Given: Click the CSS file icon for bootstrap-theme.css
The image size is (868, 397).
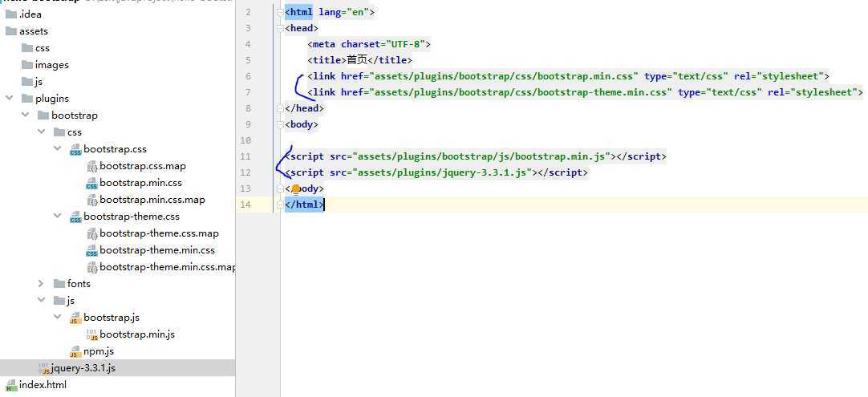Looking at the screenshot, I should 75,217.
